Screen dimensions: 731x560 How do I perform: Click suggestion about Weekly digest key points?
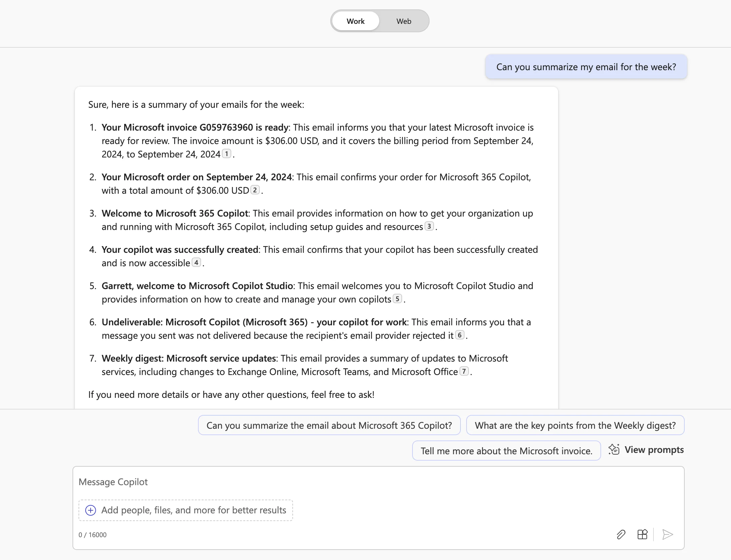point(575,425)
